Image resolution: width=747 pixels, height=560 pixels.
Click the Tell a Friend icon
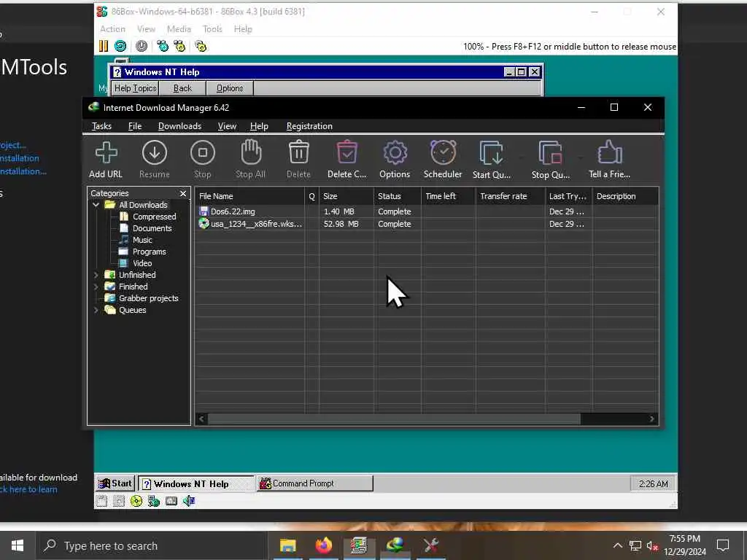[x=610, y=152]
